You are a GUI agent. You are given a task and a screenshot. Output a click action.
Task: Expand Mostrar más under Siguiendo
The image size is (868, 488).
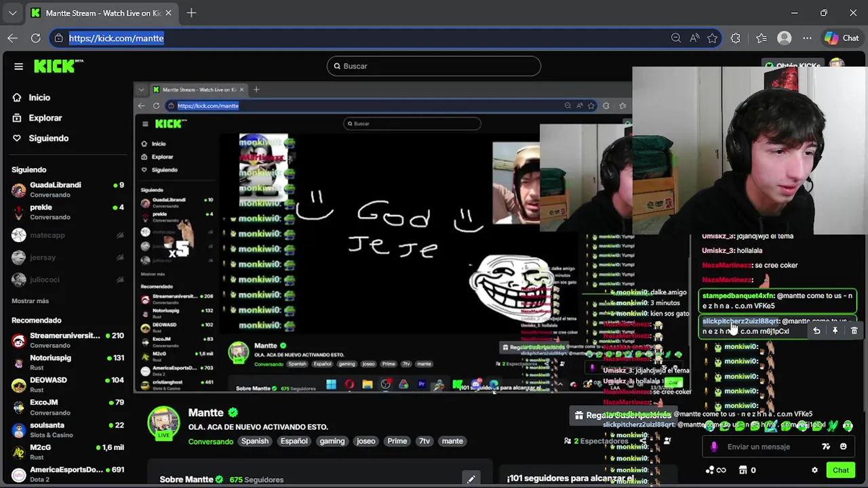30,301
